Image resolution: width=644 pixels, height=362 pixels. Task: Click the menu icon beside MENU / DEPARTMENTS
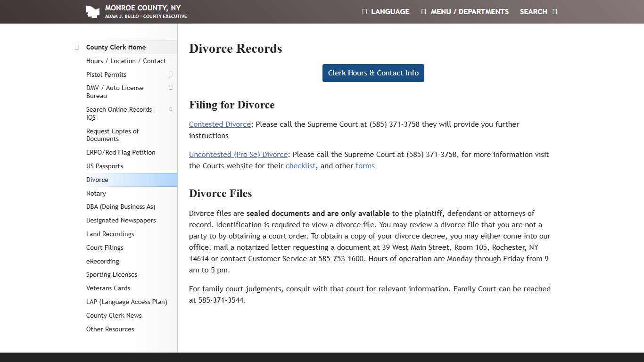423,11
